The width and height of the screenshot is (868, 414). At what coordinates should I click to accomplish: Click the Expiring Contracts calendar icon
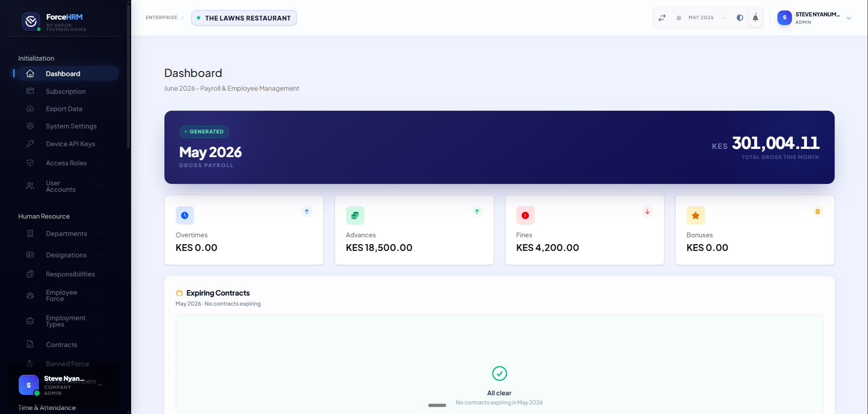pos(179,293)
